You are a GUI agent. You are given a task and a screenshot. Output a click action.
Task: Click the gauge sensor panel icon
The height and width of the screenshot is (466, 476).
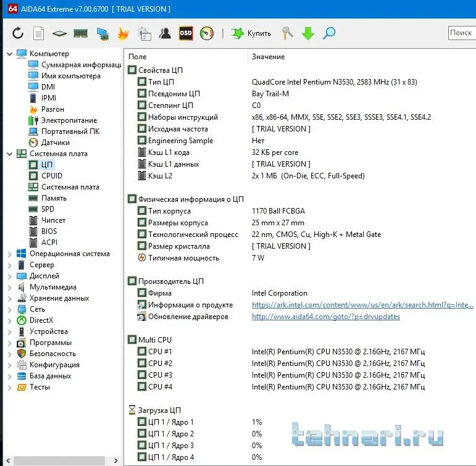207,33
